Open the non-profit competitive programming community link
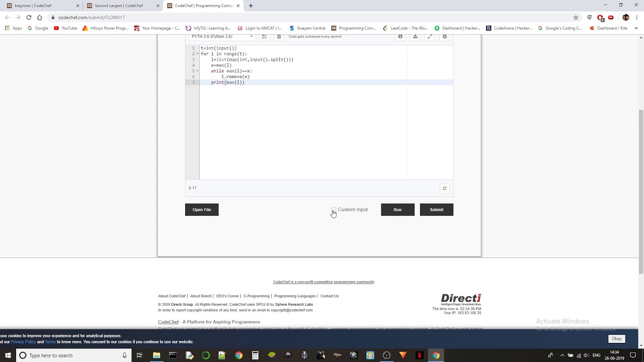The width and height of the screenshot is (644, 362). pyautogui.click(x=324, y=282)
